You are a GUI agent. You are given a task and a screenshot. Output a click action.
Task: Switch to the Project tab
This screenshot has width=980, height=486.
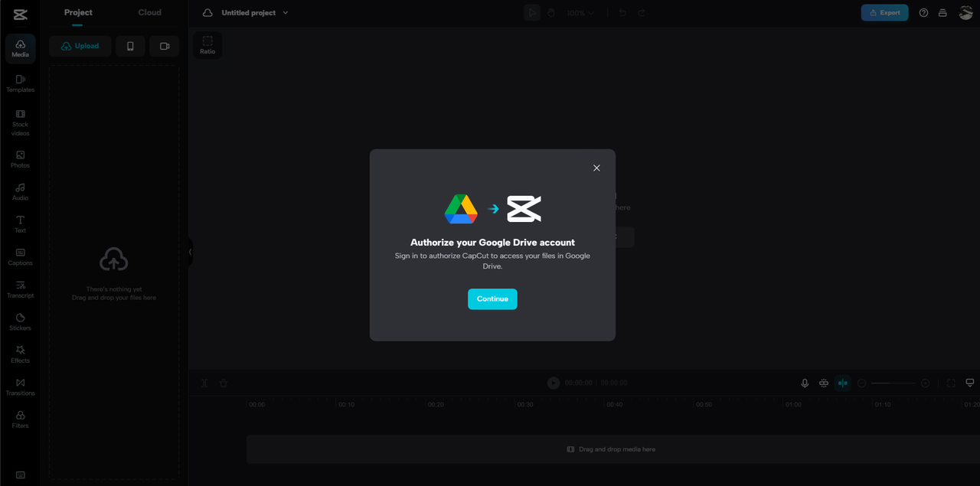[78, 12]
